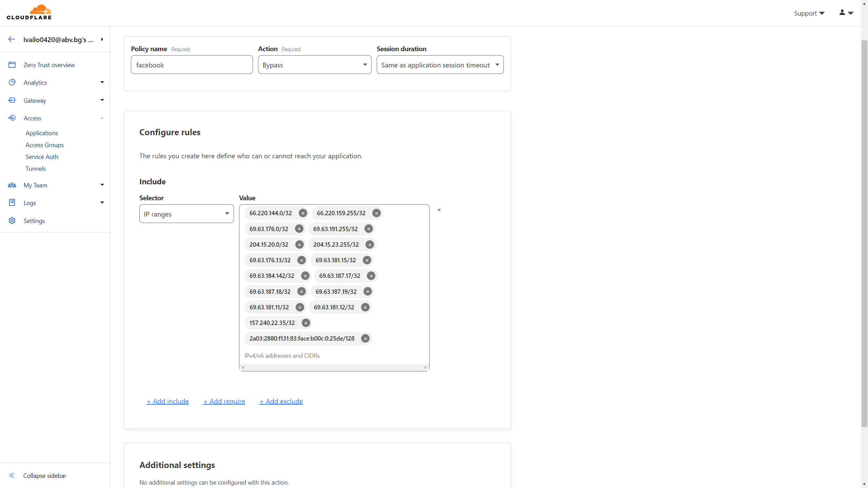
Task: Remove the 66.220.144.0/32 IP chip
Action: (303, 213)
